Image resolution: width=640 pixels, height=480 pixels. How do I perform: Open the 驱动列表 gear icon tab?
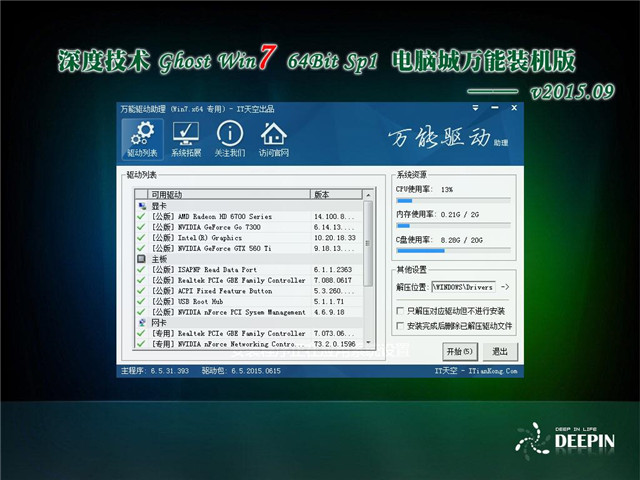(x=142, y=139)
